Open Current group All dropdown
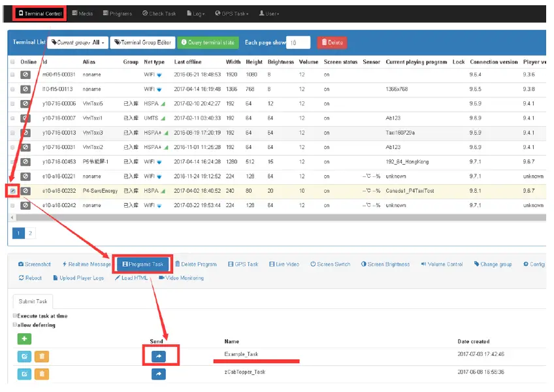 click(76, 42)
